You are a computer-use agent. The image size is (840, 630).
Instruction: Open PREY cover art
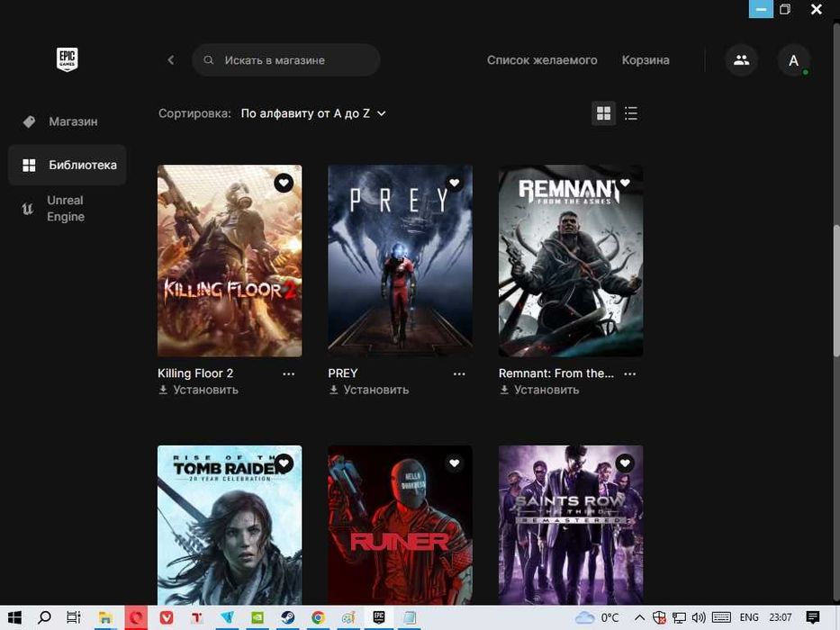pyautogui.click(x=400, y=261)
